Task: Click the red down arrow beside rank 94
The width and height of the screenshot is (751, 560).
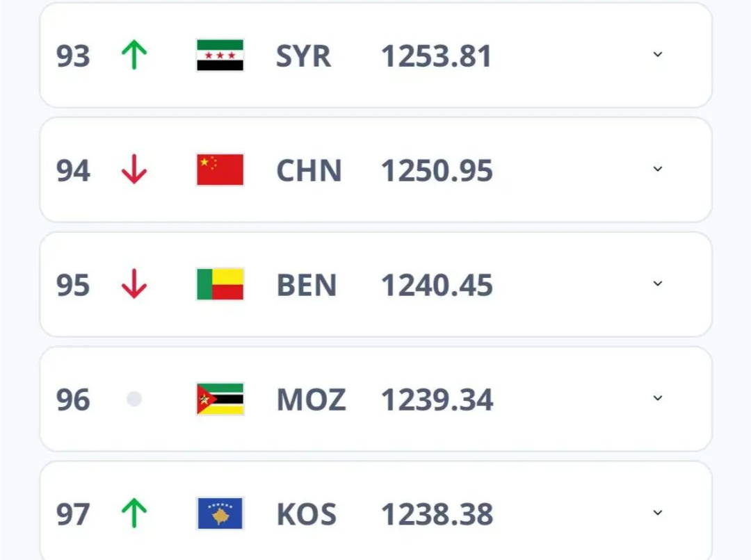Action: click(x=134, y=169)
